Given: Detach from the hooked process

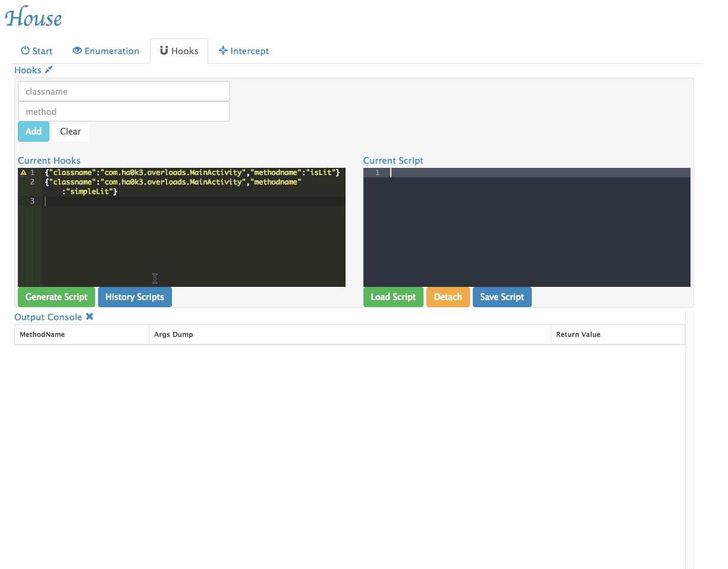Looking at the screenshot, I should [x=448, y=296].
